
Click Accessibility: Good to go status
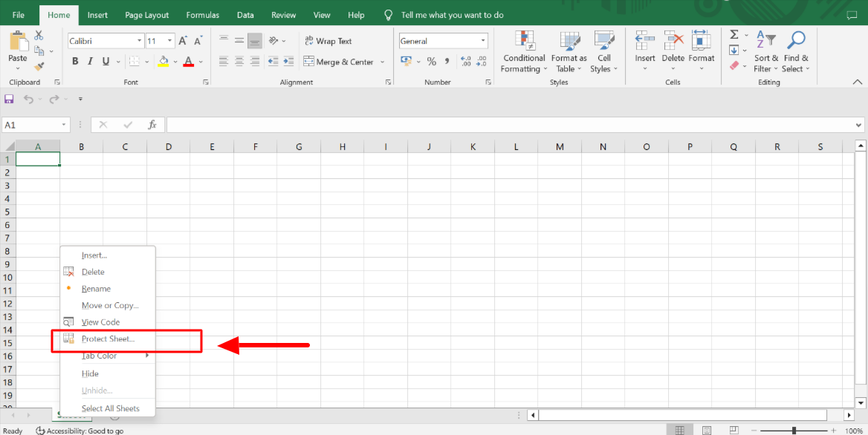(x=80, y=431)
